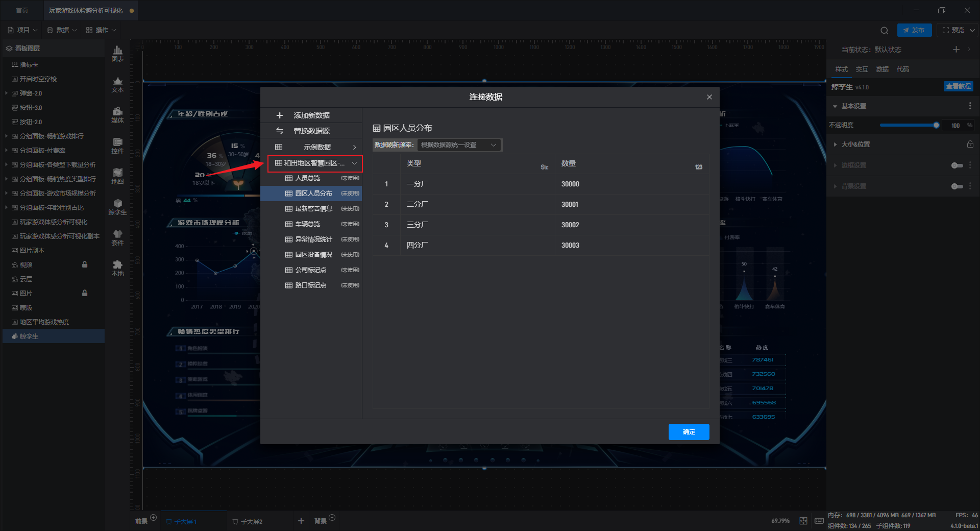Viewport: 980px width, 531px height.
Task: Select the 路口标记点 data table
Action: click(x=311, y=285)
